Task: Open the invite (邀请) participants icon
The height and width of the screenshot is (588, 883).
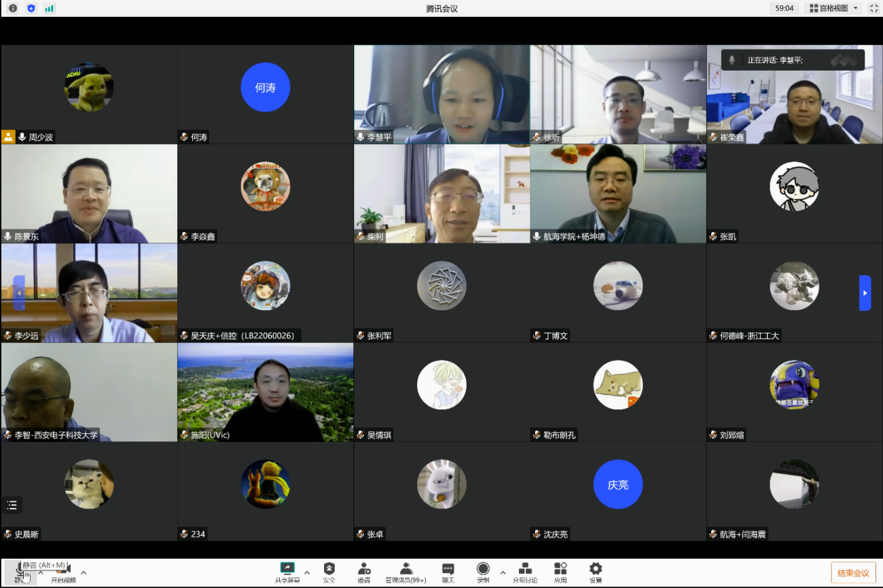Action: 364,572
